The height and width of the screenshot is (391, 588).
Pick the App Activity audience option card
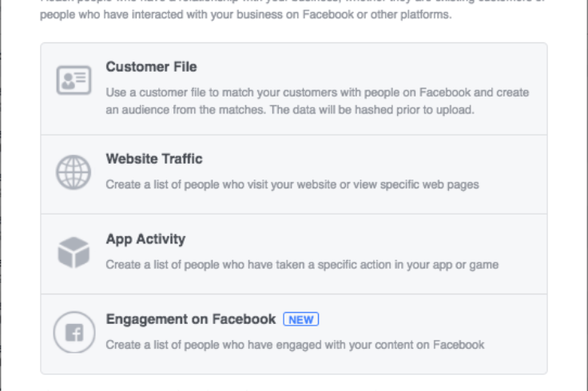[x=294, y=255]
